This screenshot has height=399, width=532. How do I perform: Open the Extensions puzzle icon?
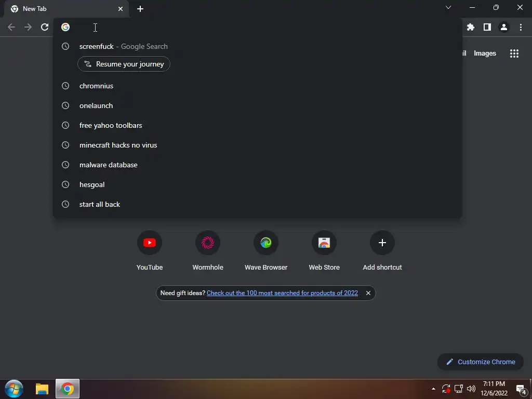[x=470, y=27]
